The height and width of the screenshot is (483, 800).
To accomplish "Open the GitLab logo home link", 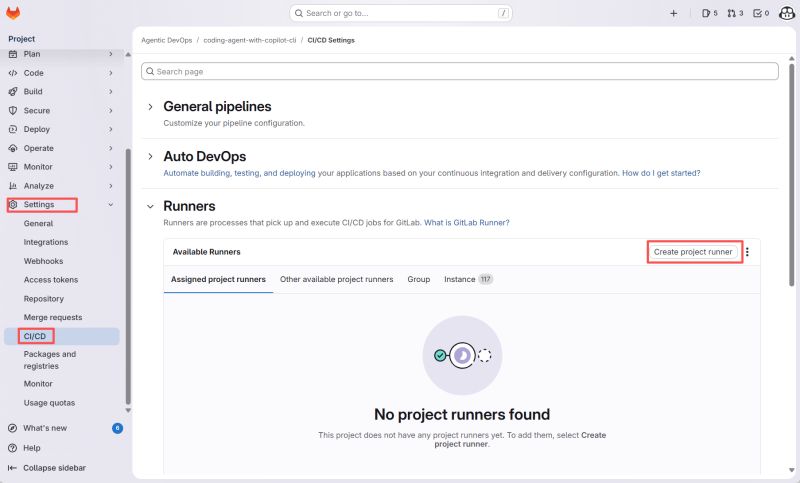I will pos(13,13).
